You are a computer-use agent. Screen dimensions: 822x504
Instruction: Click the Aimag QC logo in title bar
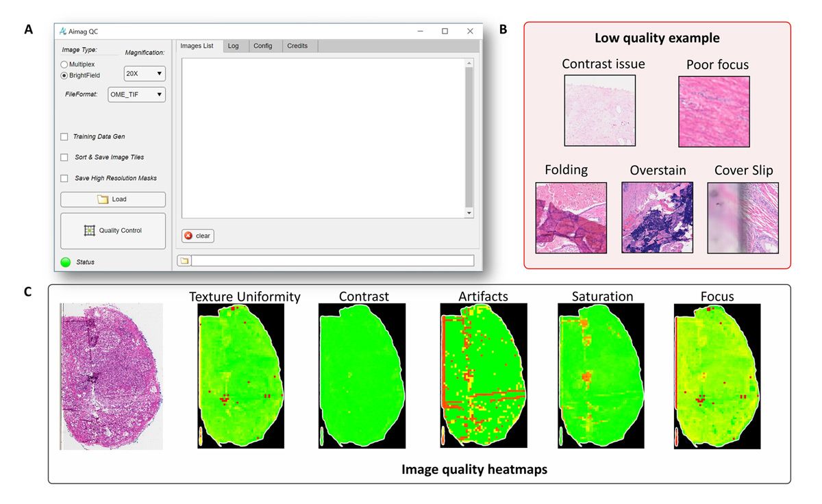click(x=62, y=31)
